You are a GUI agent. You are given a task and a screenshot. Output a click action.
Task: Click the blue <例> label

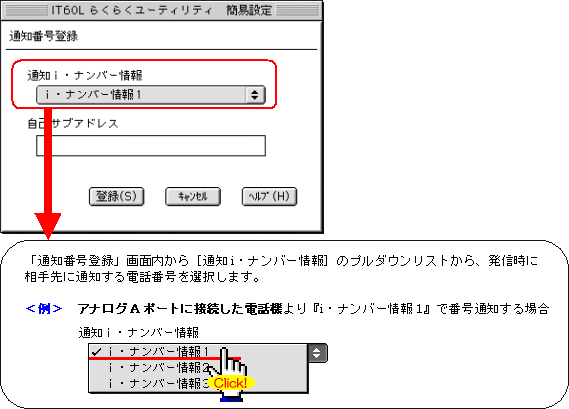44,309
